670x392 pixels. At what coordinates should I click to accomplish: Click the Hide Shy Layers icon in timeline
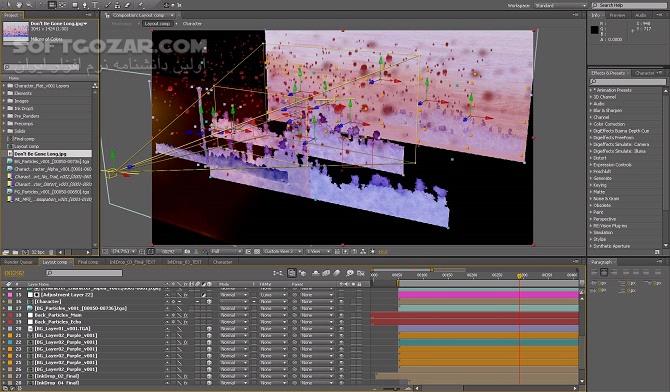(x=316, y=273)
